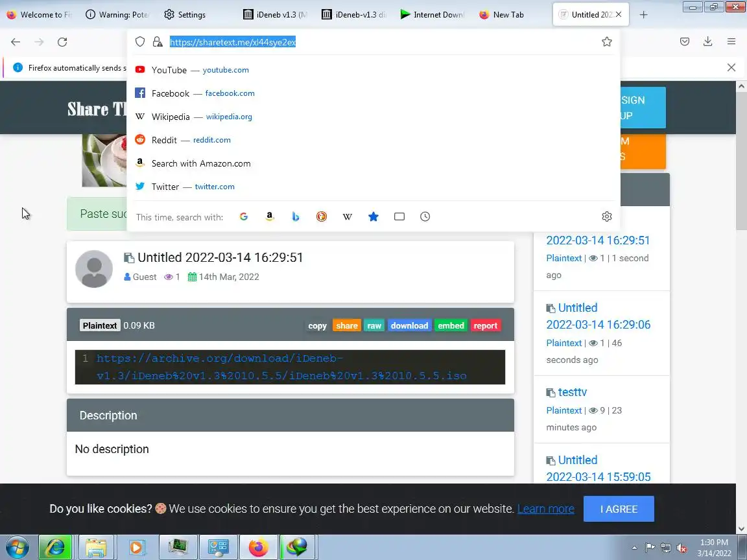This screenshot has height=560, width=747.
Task: Accept cookies with I AGREE
Action: pos(619,509)
